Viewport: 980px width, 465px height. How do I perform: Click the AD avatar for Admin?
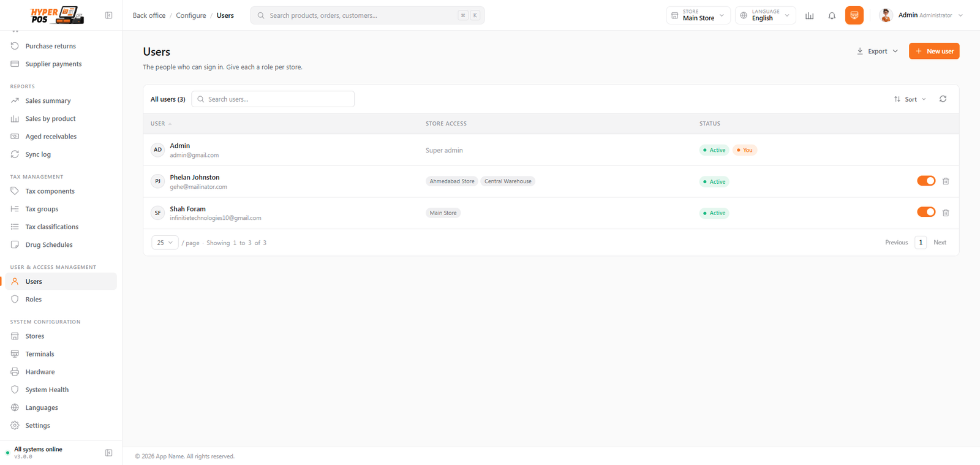[157, 149]
